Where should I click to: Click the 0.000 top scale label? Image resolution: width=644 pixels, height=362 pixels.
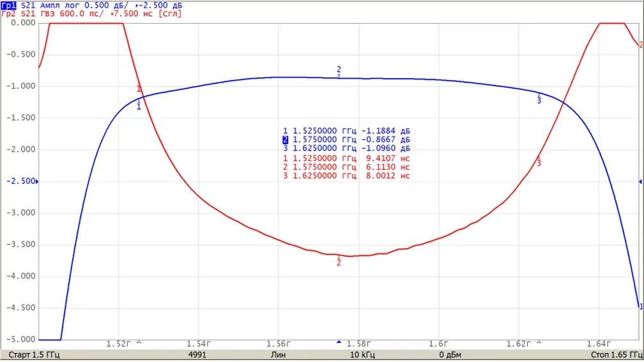coord(23,23)
